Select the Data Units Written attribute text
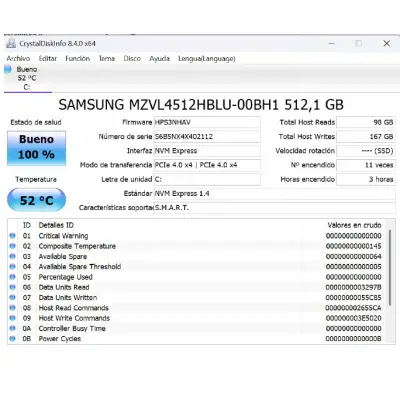Image resolution: width=400 pixels, height=416 pixels. tap(68, 298)
